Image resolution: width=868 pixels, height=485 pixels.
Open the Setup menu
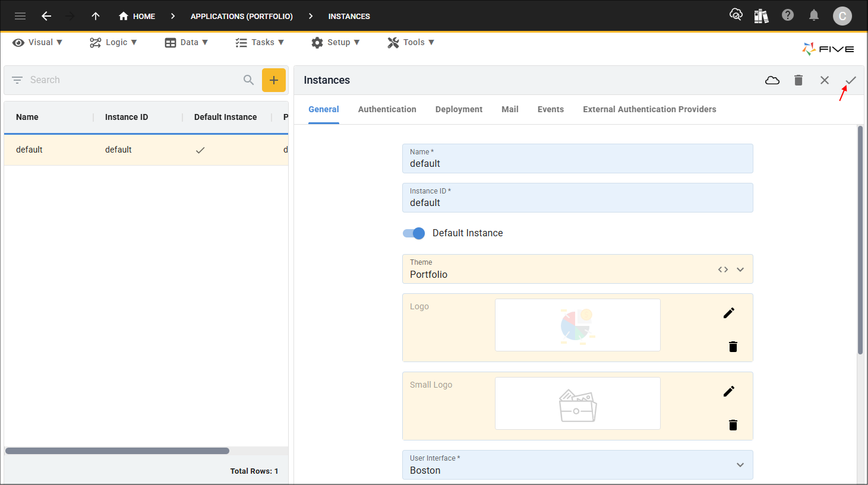point(336,42)
